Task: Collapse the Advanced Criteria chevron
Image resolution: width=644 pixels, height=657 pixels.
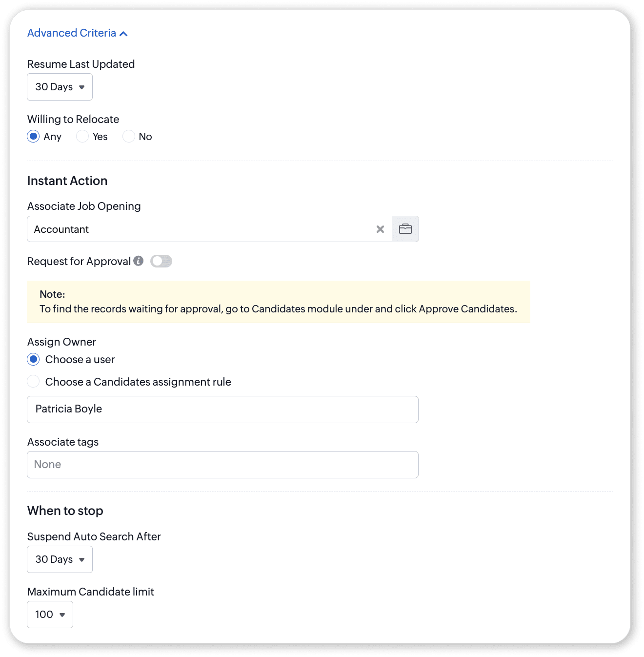Action: [124, 34]
